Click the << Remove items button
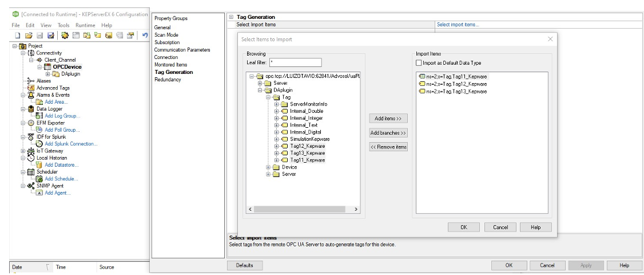Viewport: 644px width, 275px height. (388, 147)
